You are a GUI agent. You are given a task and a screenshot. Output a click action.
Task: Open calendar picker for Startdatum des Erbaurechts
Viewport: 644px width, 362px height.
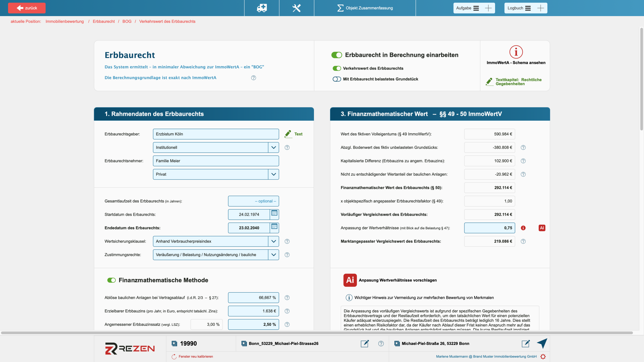pos(274,213)
